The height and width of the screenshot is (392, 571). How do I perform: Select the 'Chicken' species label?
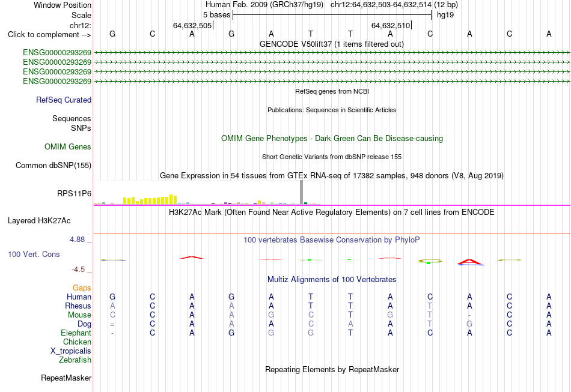tap(77, 342)
